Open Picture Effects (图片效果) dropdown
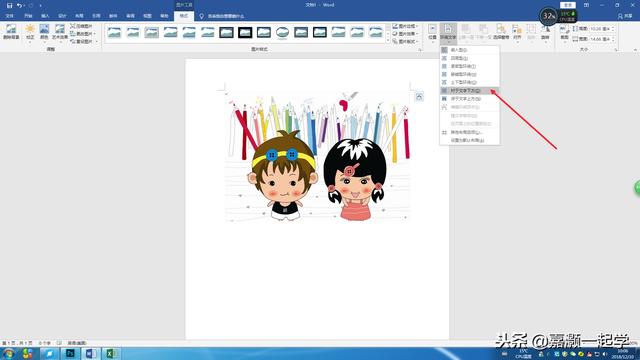The height and width of the screenshot is (360, 640). click(x=405, y=33)
